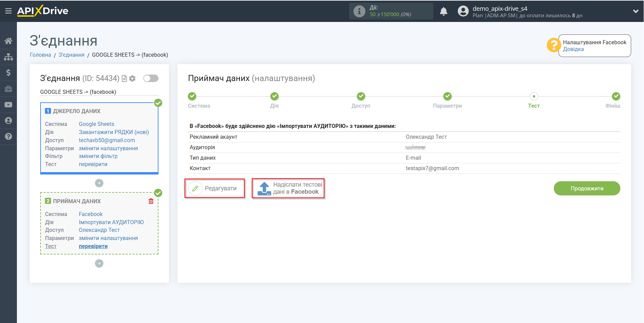Open the billing dollar sidebar icon

tap(8, 73)
